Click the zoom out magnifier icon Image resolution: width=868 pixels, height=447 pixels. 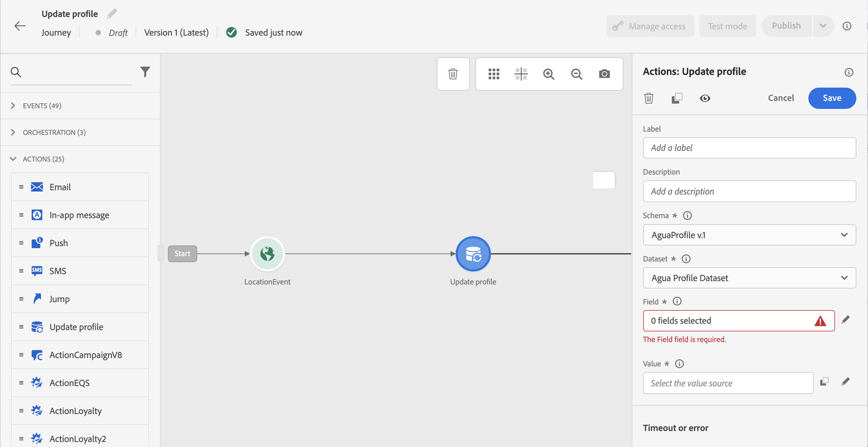click(x=576, y=74)
